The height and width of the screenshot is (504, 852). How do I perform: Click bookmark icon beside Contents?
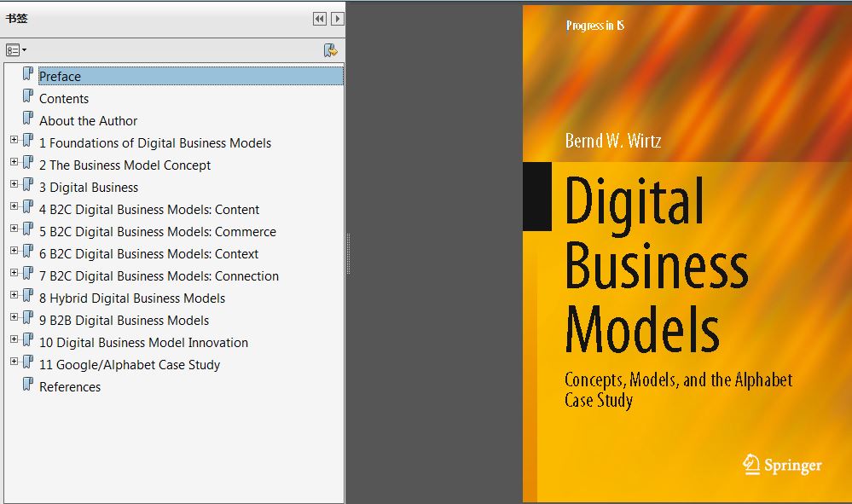[27, 96]
